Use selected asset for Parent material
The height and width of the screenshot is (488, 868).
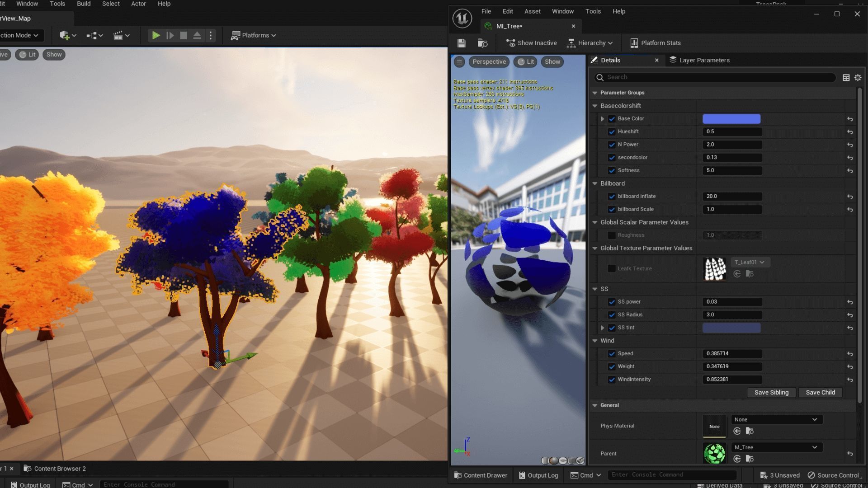[737, 459]
